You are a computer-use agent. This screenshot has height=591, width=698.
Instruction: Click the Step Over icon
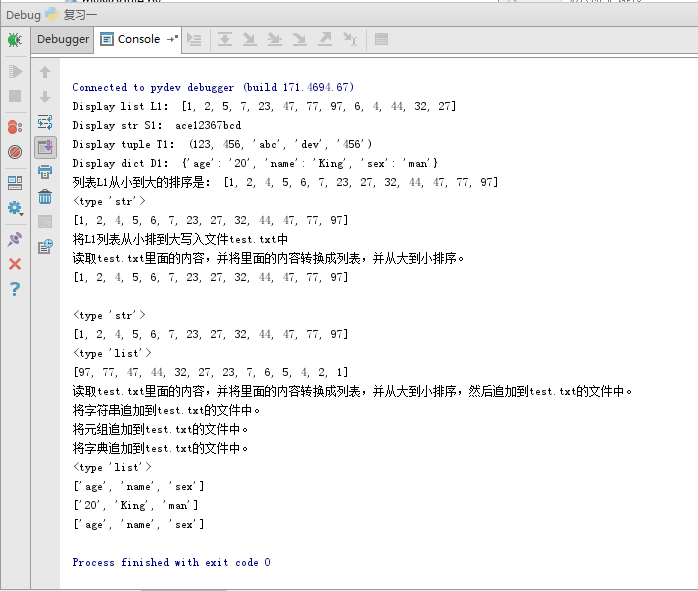(225, 40)
